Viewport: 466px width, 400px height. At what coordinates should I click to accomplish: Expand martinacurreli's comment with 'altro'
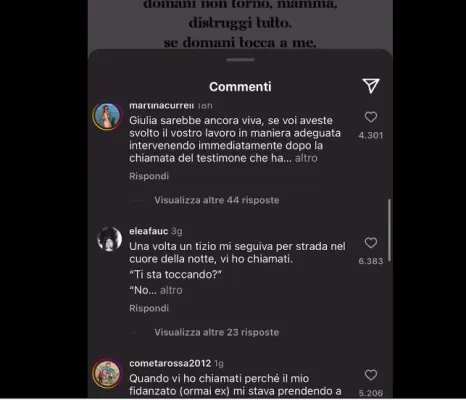(306, 158)
